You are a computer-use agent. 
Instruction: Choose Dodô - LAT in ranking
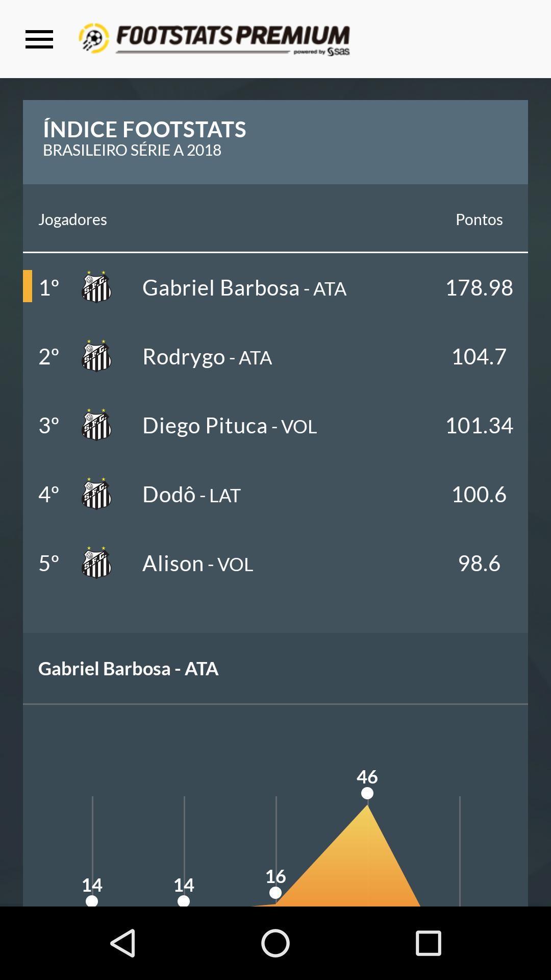point(275,494)
